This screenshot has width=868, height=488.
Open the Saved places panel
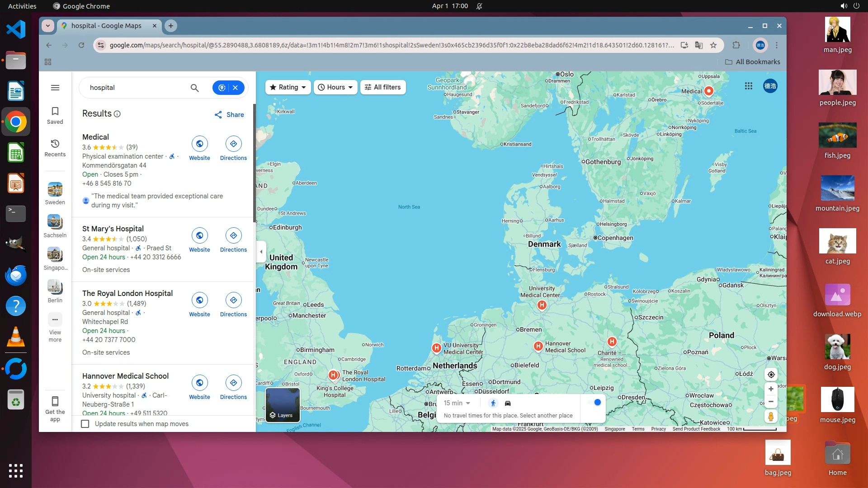(55, 115)
